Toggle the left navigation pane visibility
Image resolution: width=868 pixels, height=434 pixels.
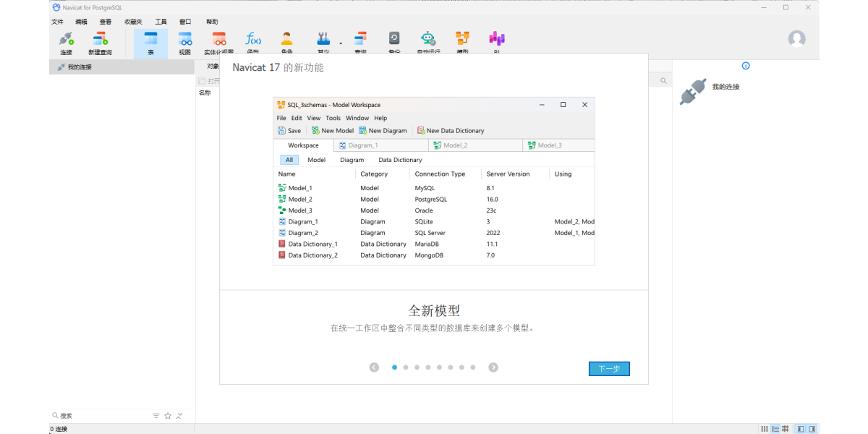pos(801,429)
